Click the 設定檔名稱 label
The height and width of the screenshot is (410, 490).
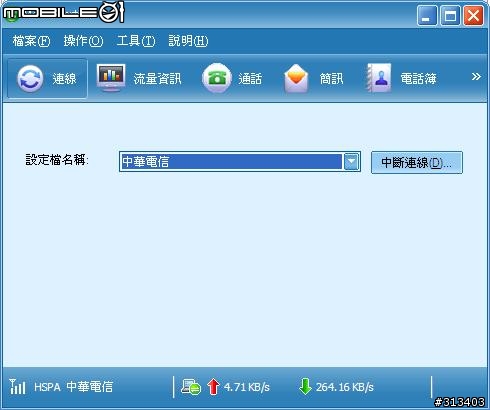[57, 160]
